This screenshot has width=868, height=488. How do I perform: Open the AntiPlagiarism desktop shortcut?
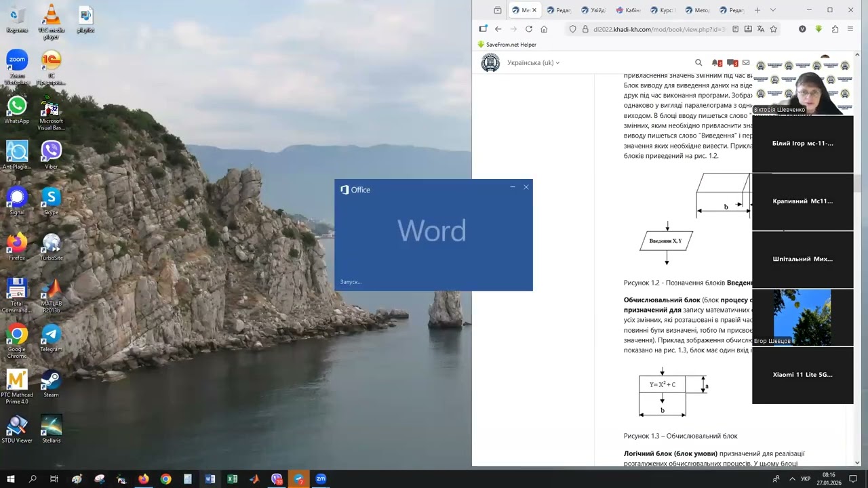17,155
